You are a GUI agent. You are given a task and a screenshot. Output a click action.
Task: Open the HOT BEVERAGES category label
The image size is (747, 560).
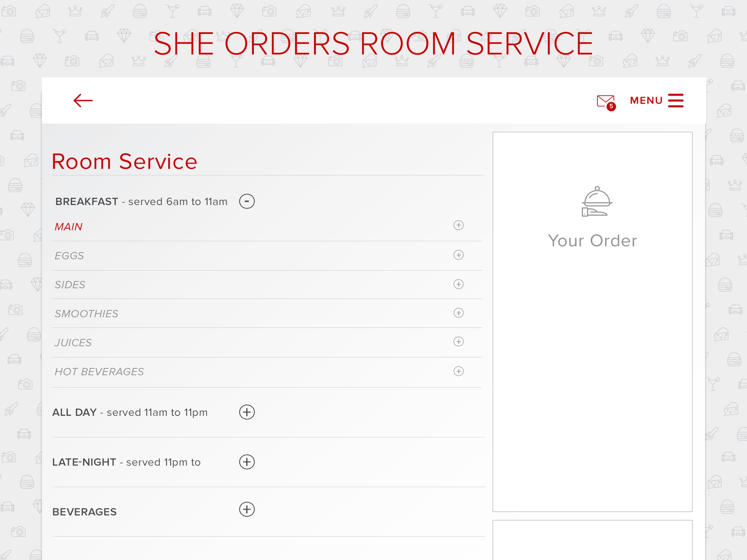(99, 372)
